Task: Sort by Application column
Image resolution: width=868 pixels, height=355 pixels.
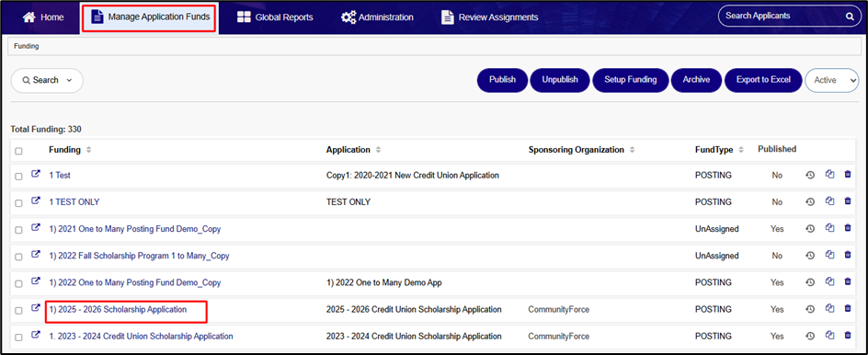Action: 379,150
